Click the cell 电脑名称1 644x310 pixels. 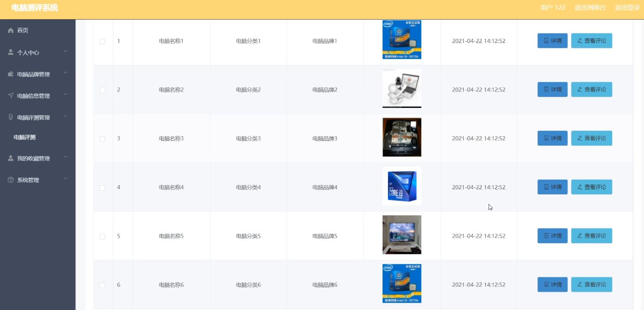tap(171, 41)
